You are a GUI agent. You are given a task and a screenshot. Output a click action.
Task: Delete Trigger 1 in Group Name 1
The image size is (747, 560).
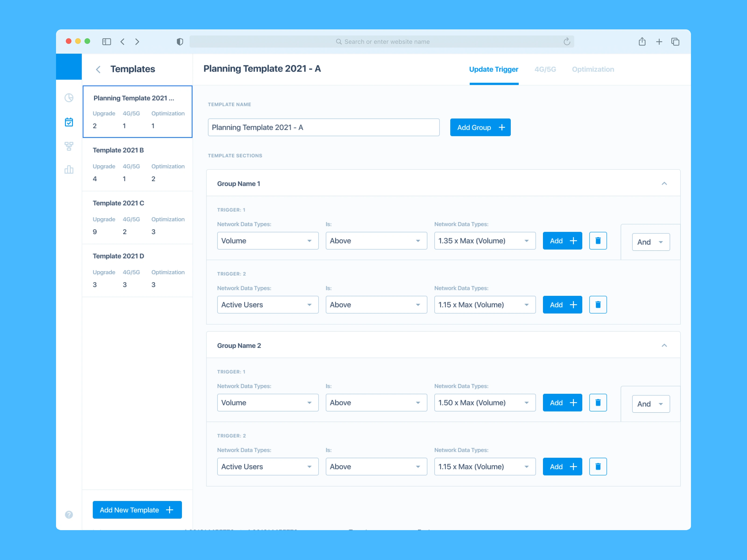point(598,241)
